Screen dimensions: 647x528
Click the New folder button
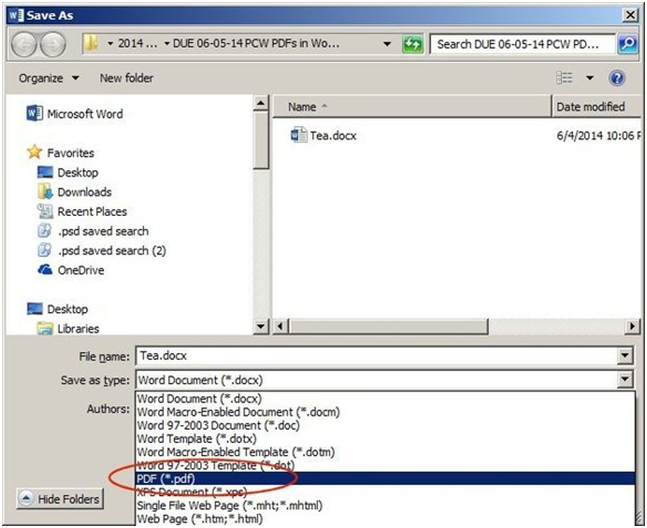(126, 78)
